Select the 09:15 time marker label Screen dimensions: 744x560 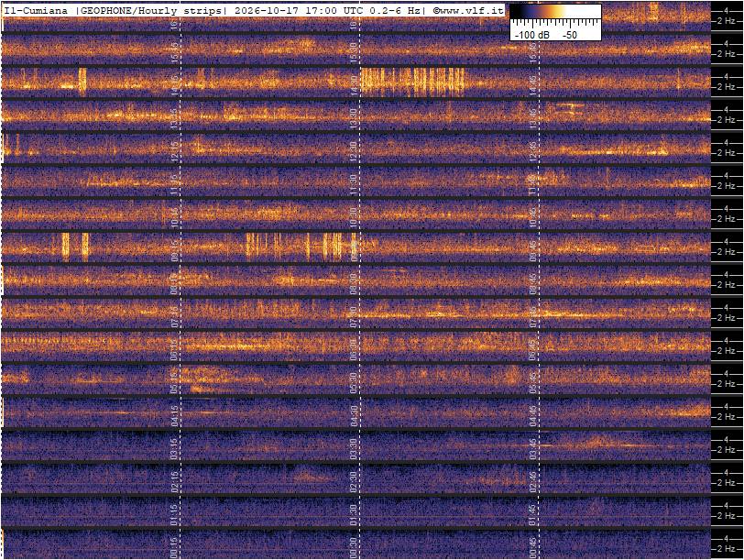175,250
